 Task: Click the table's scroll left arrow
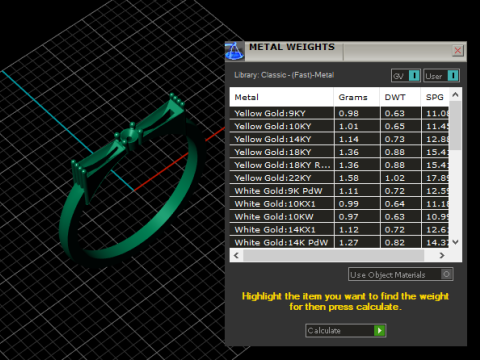click(236, 255)
